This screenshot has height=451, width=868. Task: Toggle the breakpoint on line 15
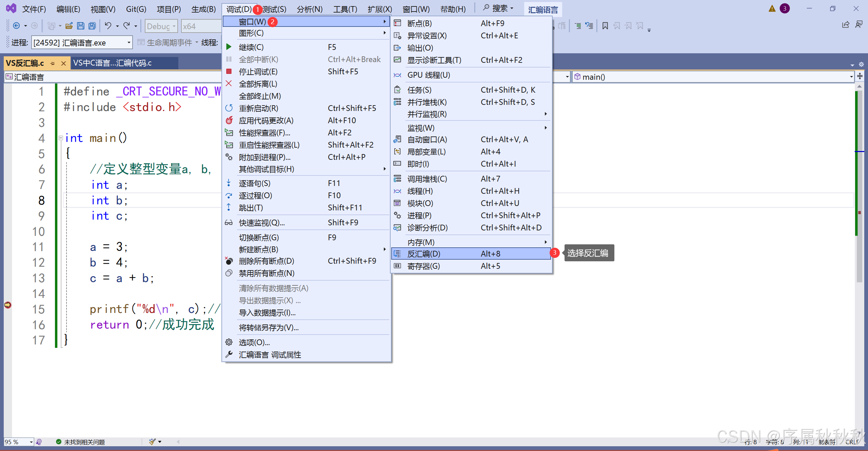(7, 305)
